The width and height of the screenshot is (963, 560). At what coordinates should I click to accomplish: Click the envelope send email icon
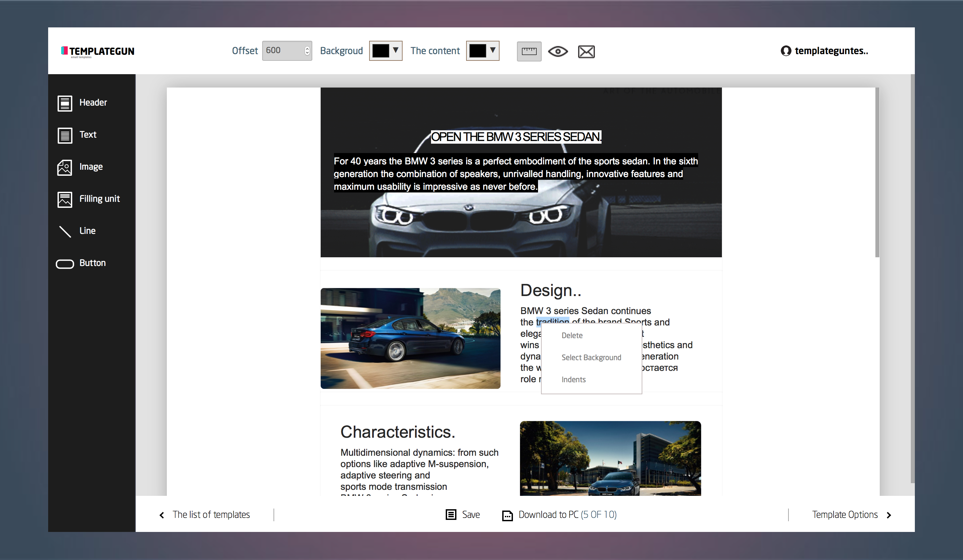click(x=586, y=51)
